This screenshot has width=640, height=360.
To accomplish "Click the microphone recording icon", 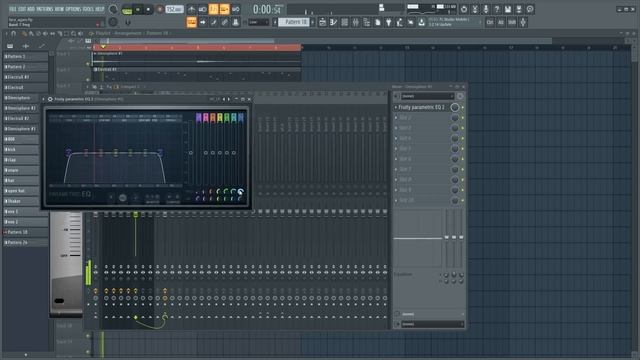I will tap(486, 9).
